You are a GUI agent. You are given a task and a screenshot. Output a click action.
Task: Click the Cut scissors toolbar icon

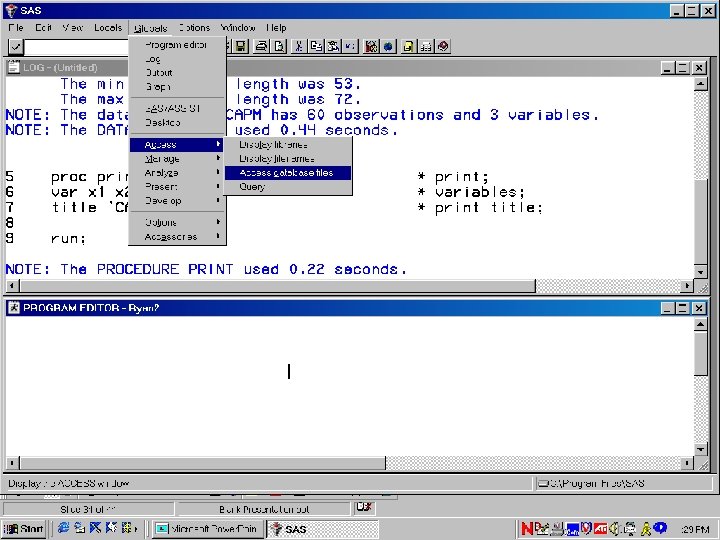click(x=298, y=46)
